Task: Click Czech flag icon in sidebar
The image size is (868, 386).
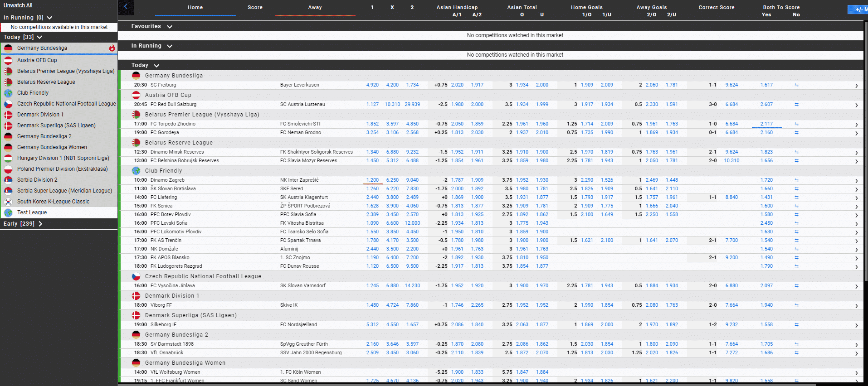Action: (8, 104)
